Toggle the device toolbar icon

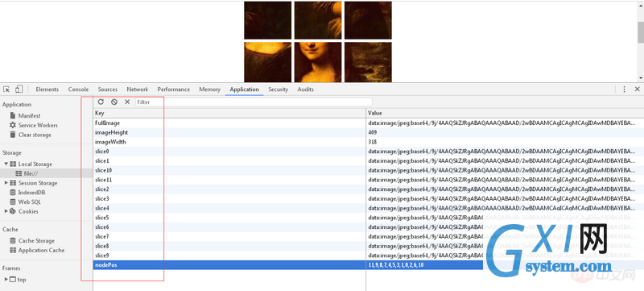pyautogui.click(x=19, y=89)
